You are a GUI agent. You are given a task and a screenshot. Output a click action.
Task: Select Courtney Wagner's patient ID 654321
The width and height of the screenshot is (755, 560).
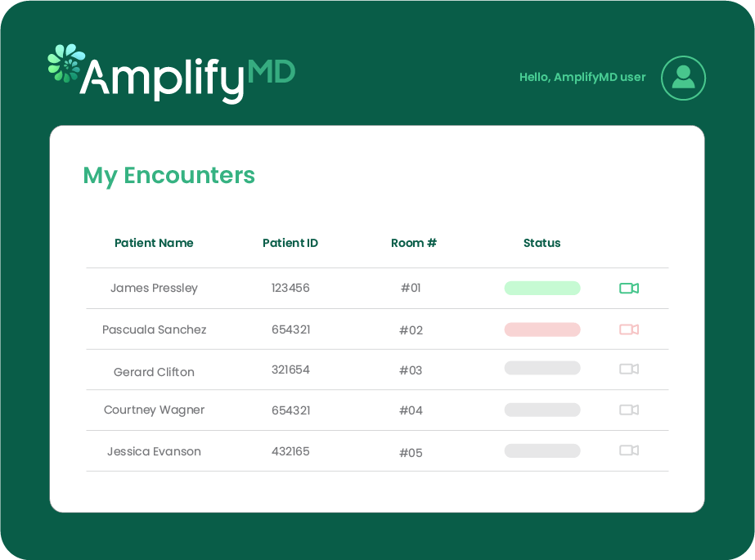(290, 410)
